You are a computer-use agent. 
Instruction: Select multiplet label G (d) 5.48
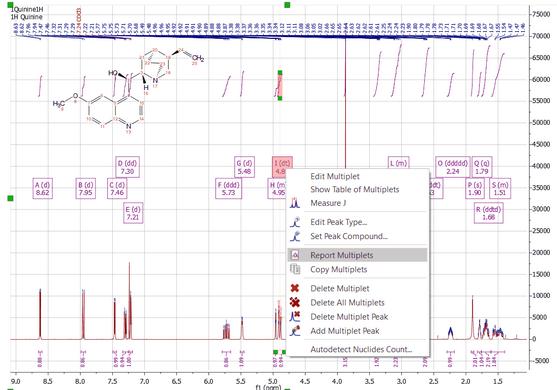point(244,167)
